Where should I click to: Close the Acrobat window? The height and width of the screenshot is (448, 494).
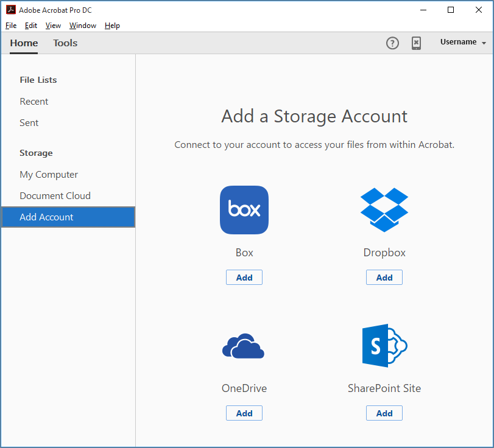tap(479, 10)
